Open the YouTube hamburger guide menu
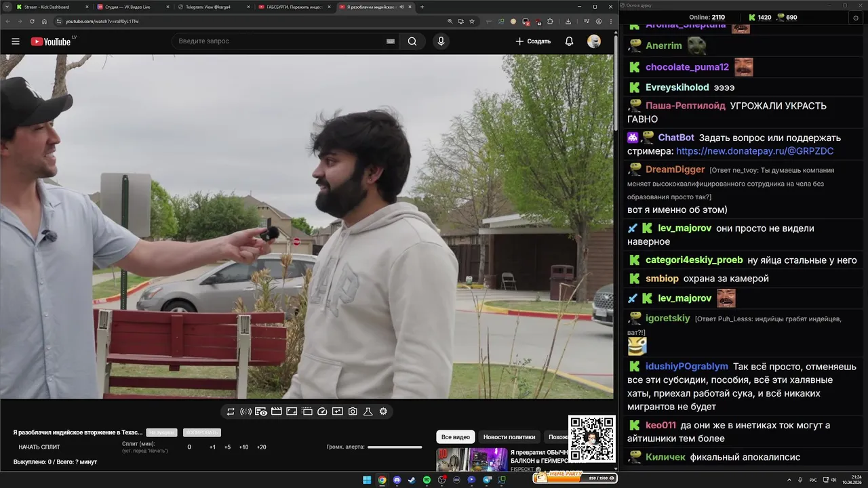The height and width of the screenshot is (488, 868). 16,41
